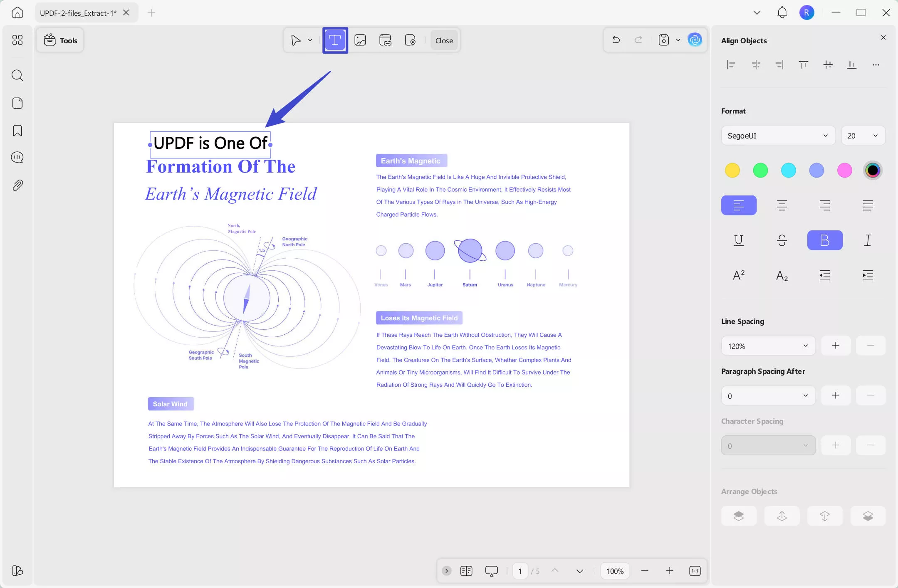898x588 pixels.
Task: Pick the yellow text color swatch
Action: click(732, 170)
